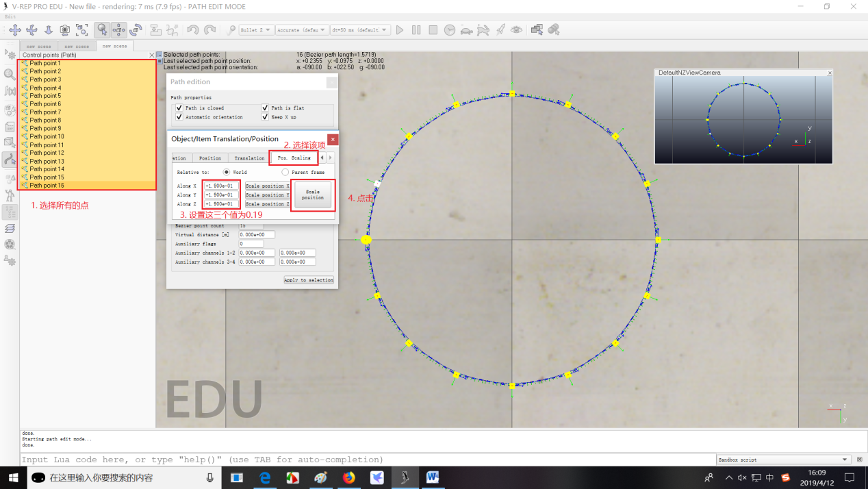The image size is (868, 489).
Task: Slow down simulation with turtle icon
Action: pyautogui.click(x=466, y=30)
